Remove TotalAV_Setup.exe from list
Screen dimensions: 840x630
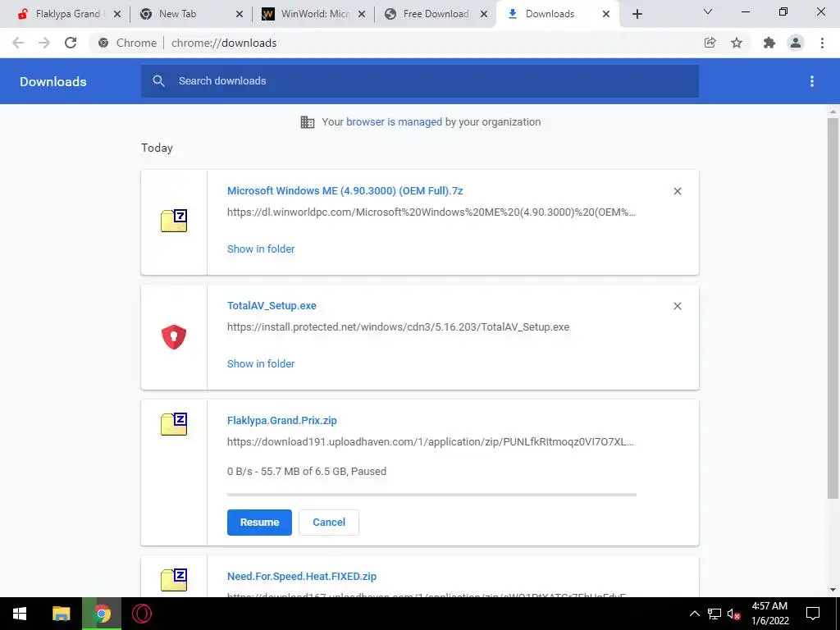click(678, 306)
